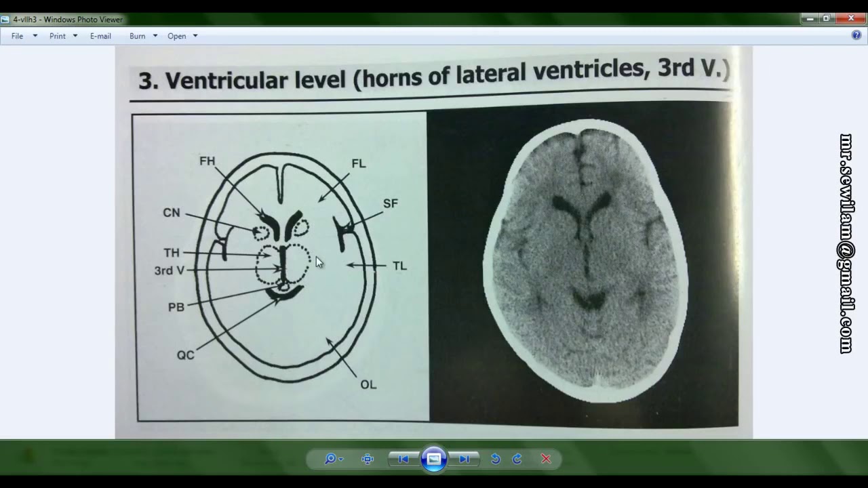Go to the next photo
Viewport: 868px width, 488px height.
[x=465, y=459]
